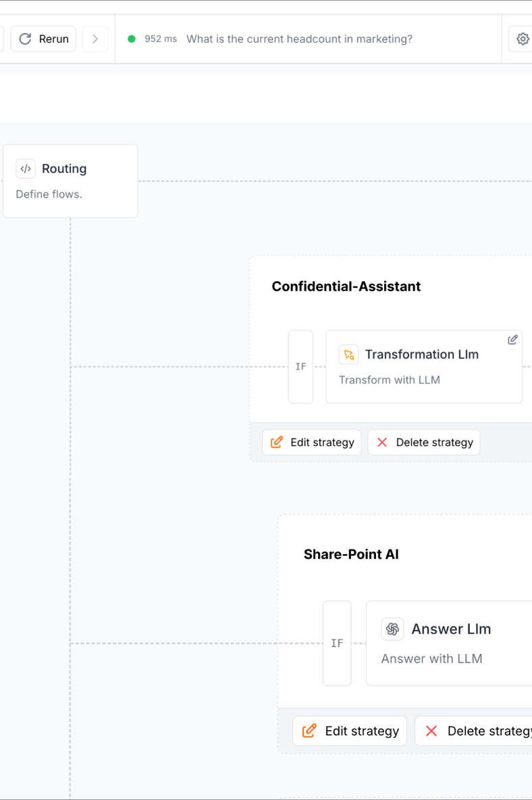Image resolution: width=532 pixels, height=800 pixels.
Task: Click the code icon on Routing node
Action: pyautogui.click(x=26, y=169)
